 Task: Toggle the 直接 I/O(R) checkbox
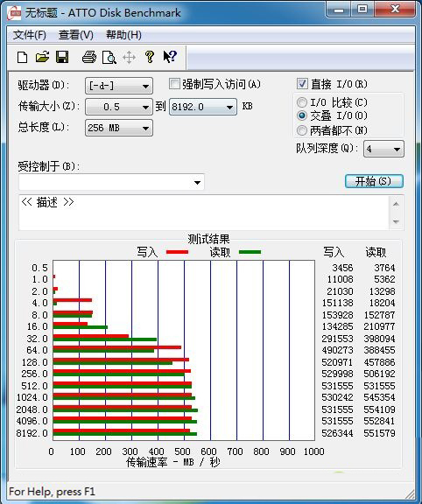(302, 84)
